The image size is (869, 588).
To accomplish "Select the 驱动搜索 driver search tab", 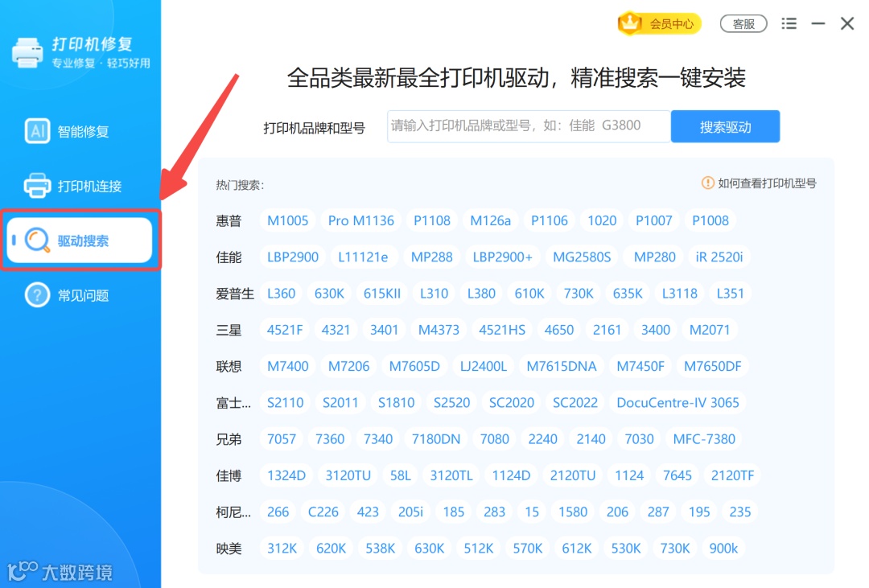I will pos(79,240).
